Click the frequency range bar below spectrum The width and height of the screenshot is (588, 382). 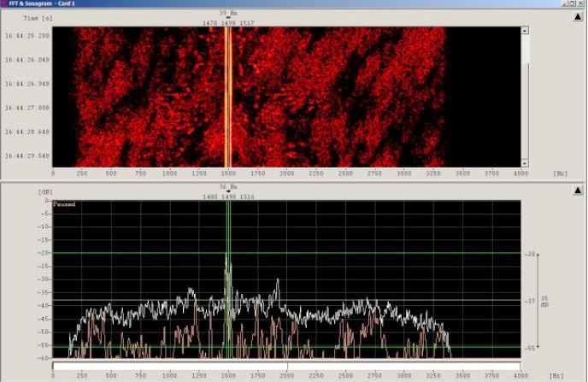tap(286, 367)
